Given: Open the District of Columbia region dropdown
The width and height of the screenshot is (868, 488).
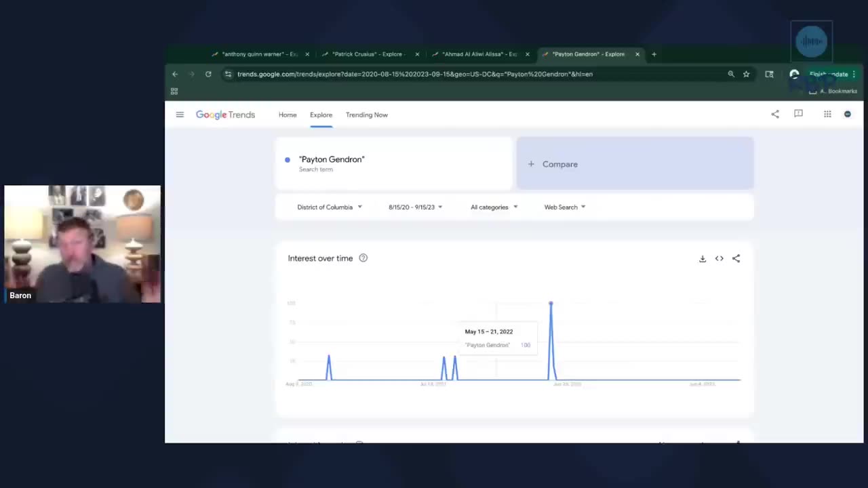Looking at the screenshot, I should point(330,207).
